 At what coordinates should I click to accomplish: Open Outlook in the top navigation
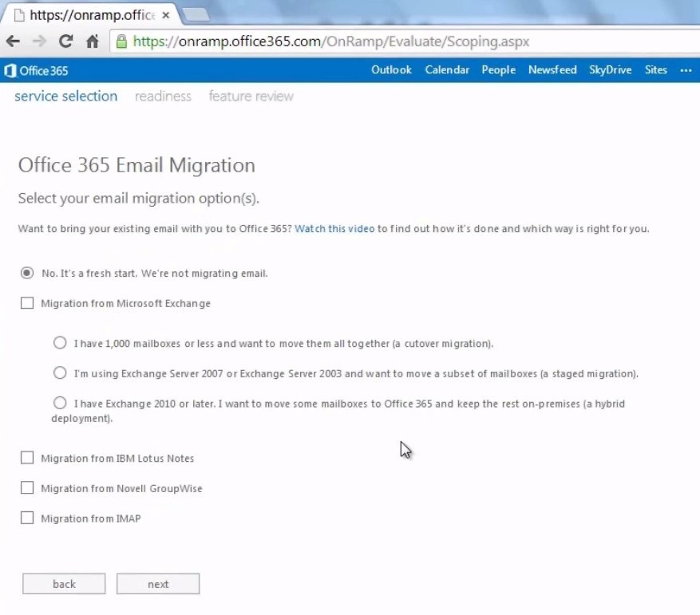pyautogui.click(x=391, y=70)
